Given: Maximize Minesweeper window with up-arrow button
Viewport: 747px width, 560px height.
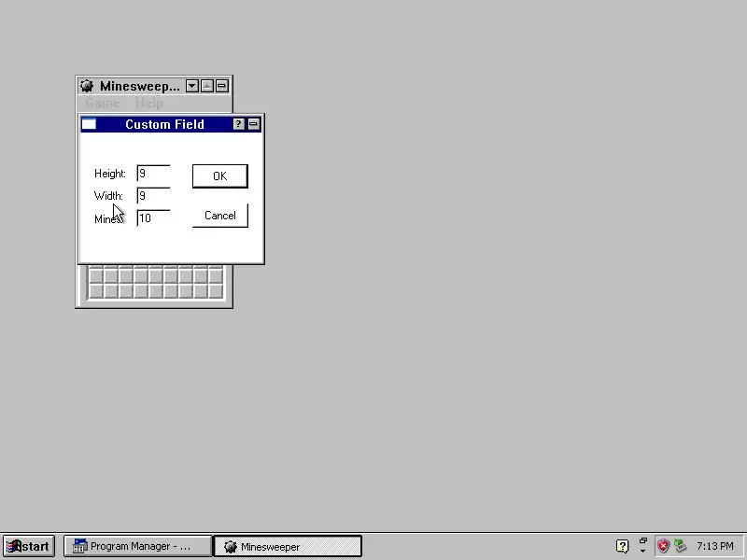Looking at the screenshot, I should 207,86.
